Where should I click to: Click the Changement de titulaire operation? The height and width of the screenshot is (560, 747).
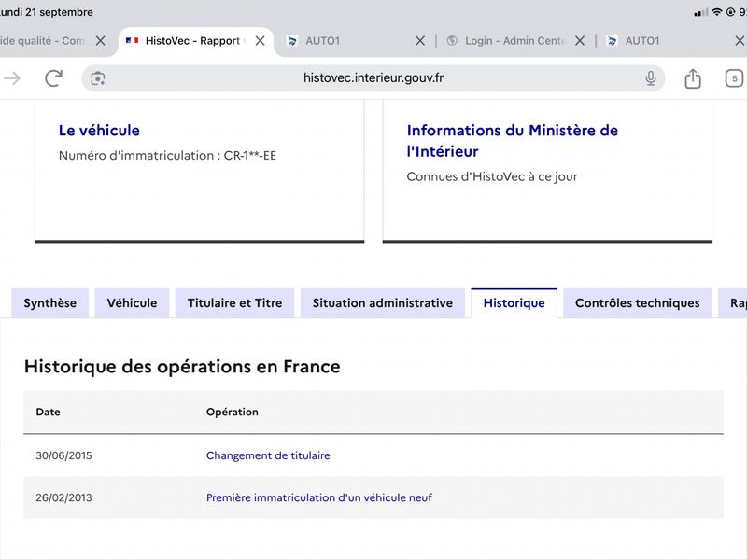click(x=268, y=455)
